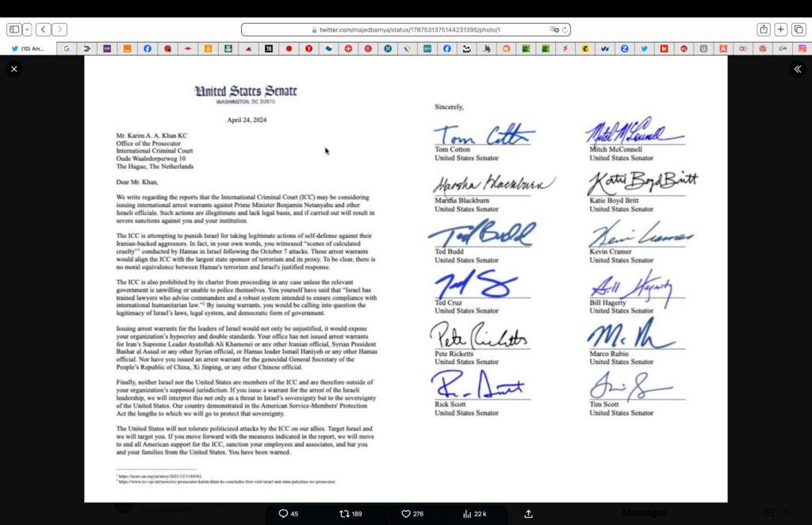The height and width of the screenshot is (525, 812).
Task: Go back to the previous page
Action: pyautogui.click(x=43, y=29)
